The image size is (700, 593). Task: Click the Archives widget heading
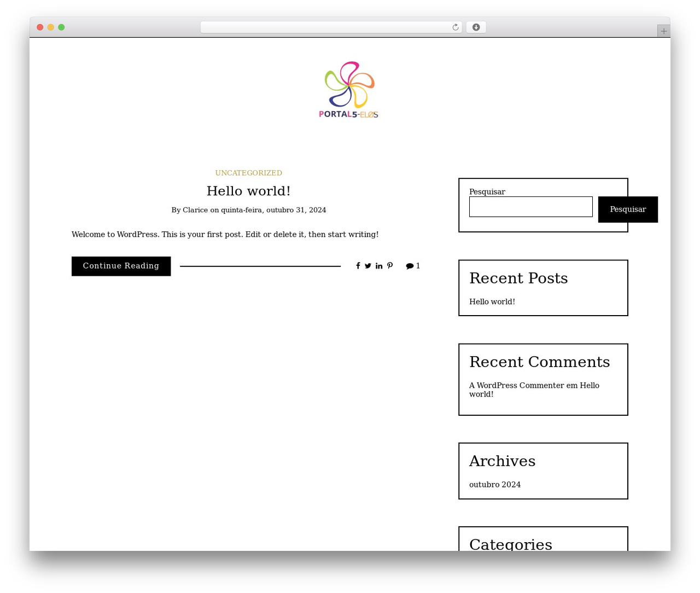(x=503, y=461)
